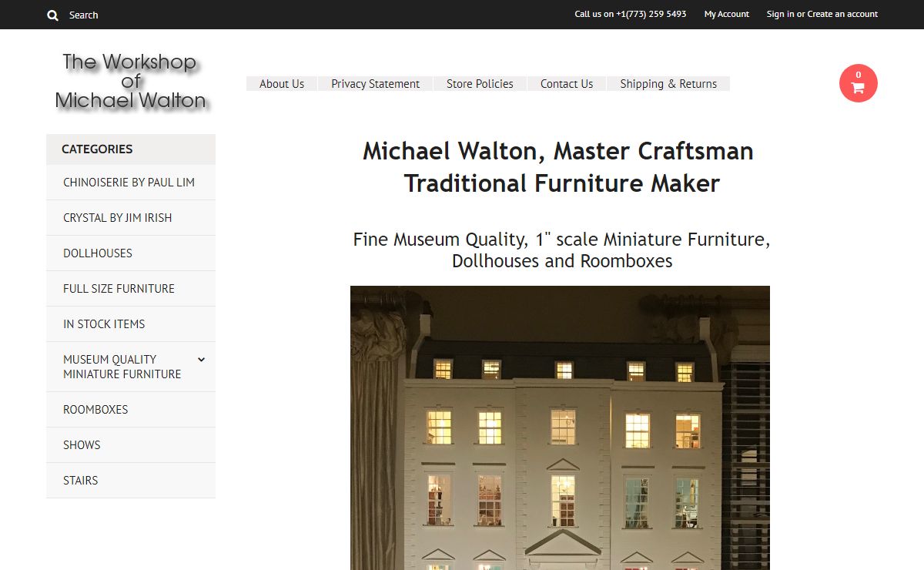The image size is (924, 570).
Task: Select Shows category
Action: pos(131,445)
